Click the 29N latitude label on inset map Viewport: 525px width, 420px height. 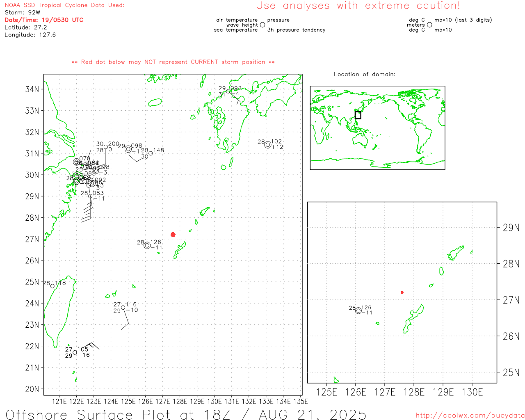point(511,228)
